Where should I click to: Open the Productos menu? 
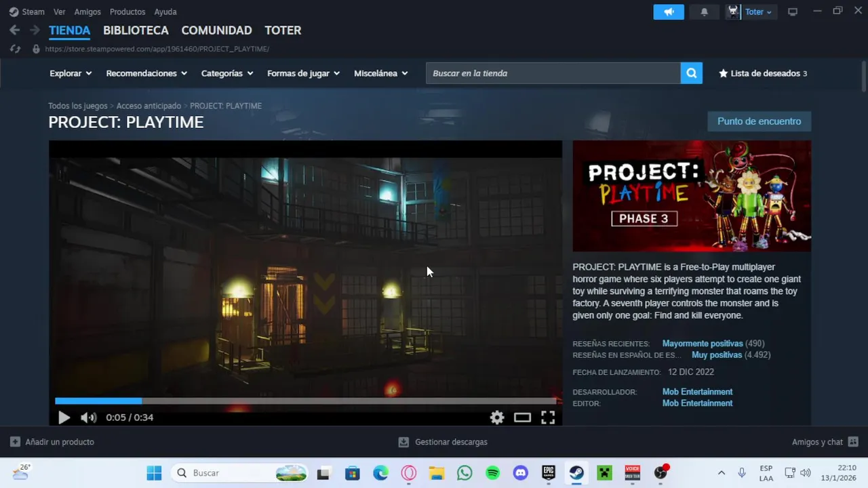pos(127,12)
